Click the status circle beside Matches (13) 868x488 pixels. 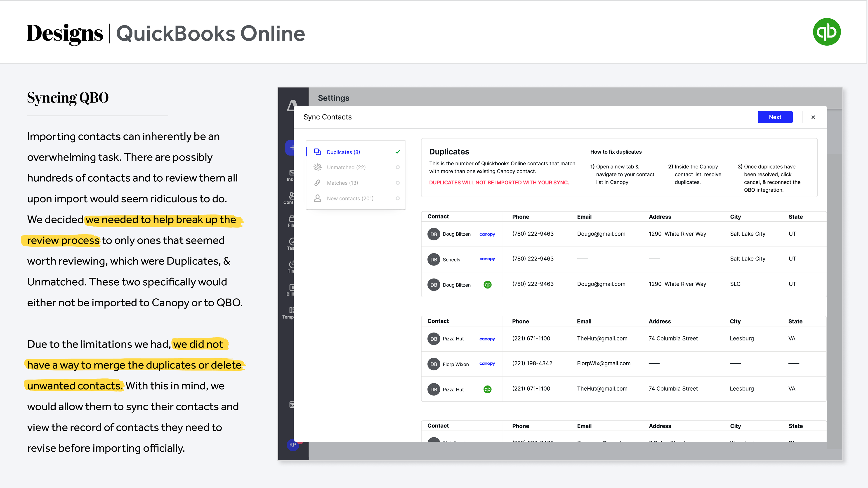coord(398,183)
